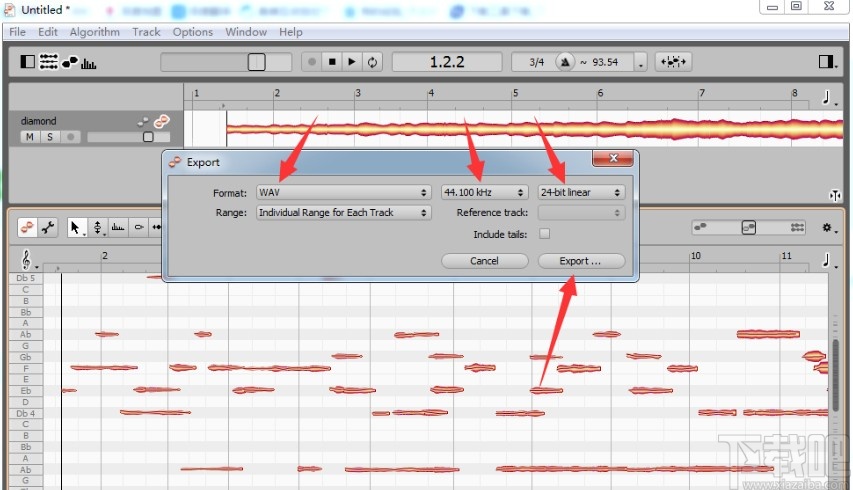Select the note assignment wrench icon
This screenshot has height=490, width=853.
48,227
